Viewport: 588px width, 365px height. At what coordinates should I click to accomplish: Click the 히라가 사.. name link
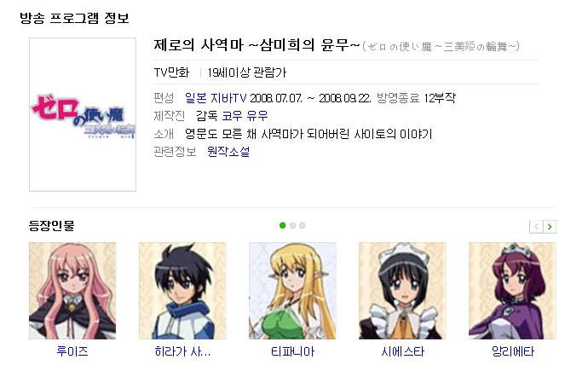(x=182, y=351)
